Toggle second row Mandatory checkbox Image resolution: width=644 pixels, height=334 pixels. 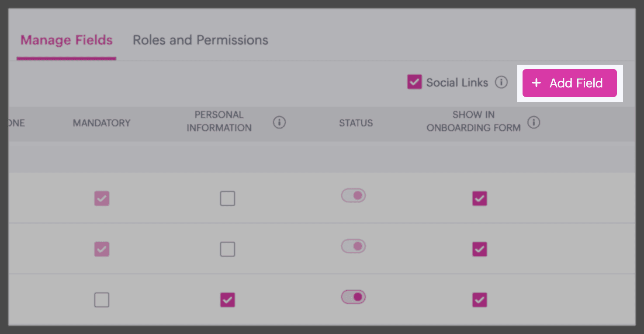click(x=102, y=249)
